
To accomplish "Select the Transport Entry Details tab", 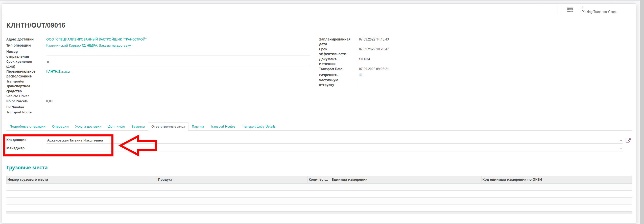I will [x=258, y=127].
